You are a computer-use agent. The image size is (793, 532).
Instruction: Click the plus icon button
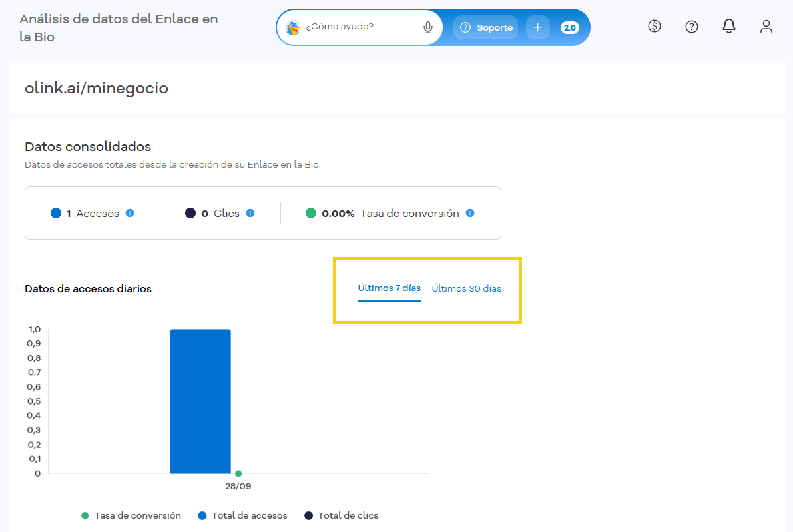point(537,27)
